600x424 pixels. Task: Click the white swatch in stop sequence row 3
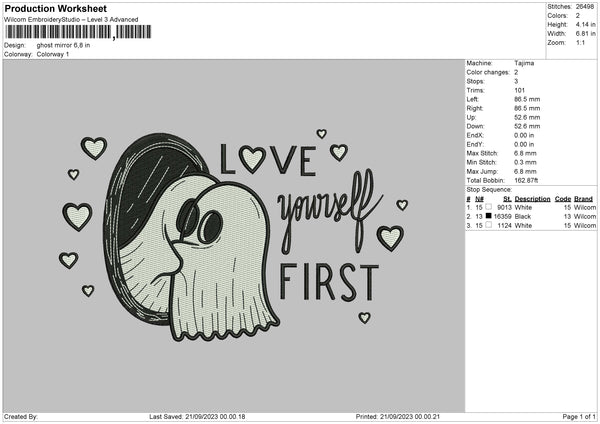[x=488, y=225]
